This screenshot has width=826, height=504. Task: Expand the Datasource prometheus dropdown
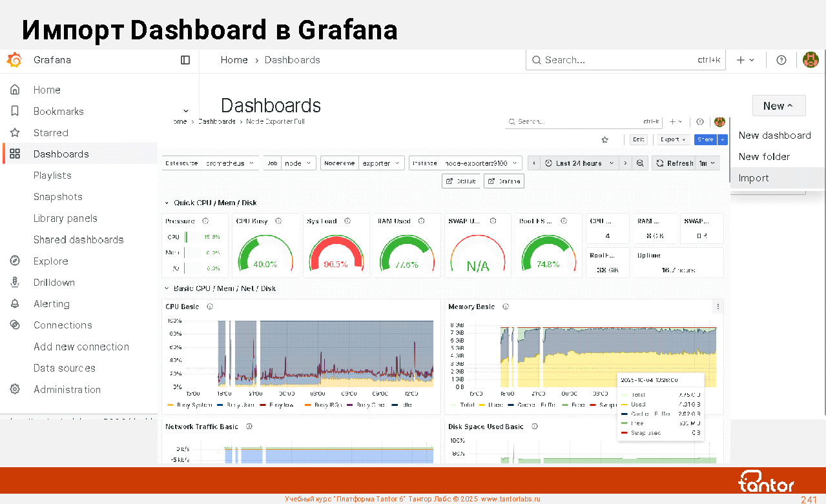pyautogui.click(x=210, y=163)
